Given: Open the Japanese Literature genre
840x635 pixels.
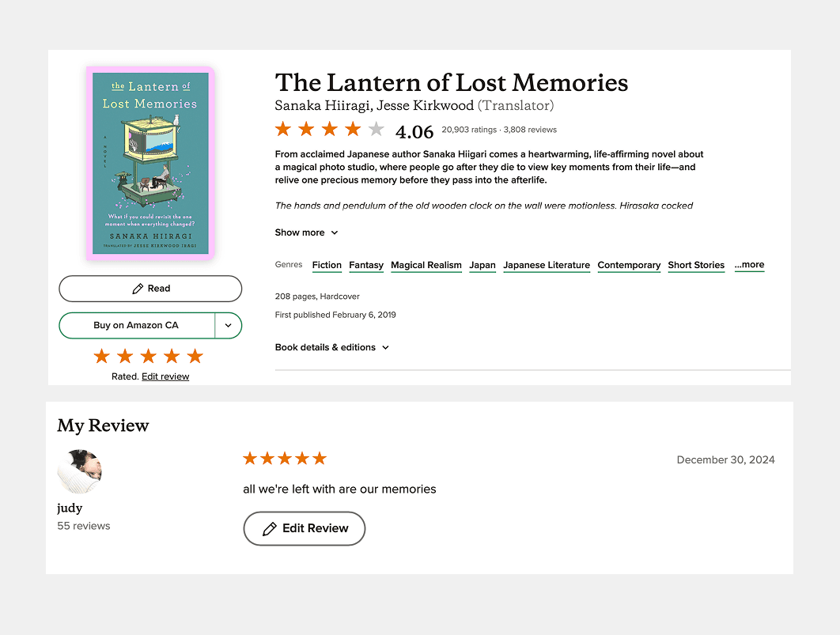Looking at the screenshot, I should [547, 265].
